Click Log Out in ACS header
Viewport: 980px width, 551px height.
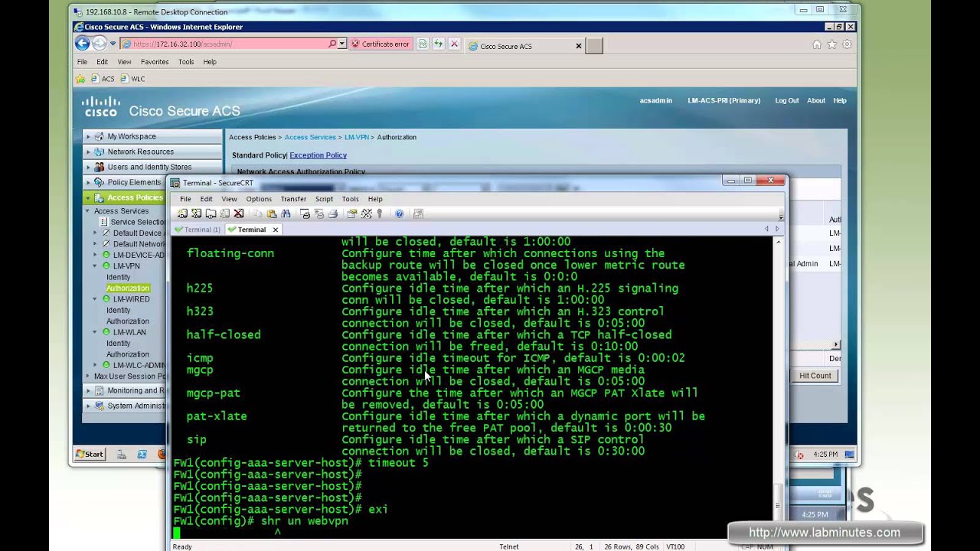(x=786, y=100)
